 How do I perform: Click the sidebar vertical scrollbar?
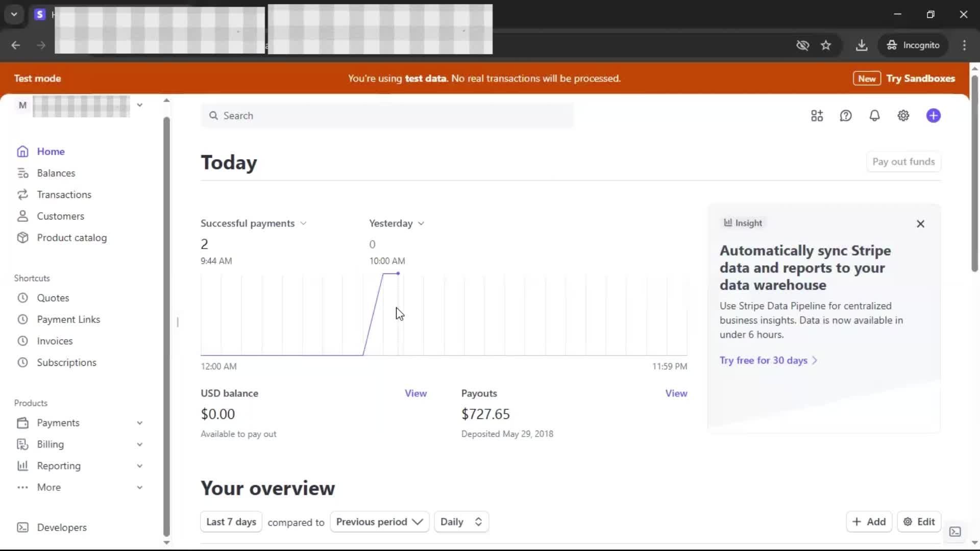coord(166,327)
